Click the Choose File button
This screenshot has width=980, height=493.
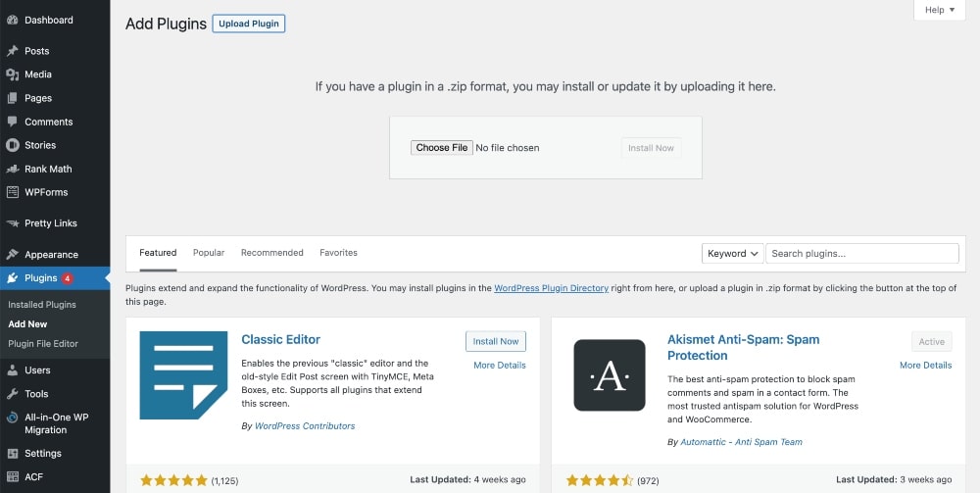(x=442, y=147)
